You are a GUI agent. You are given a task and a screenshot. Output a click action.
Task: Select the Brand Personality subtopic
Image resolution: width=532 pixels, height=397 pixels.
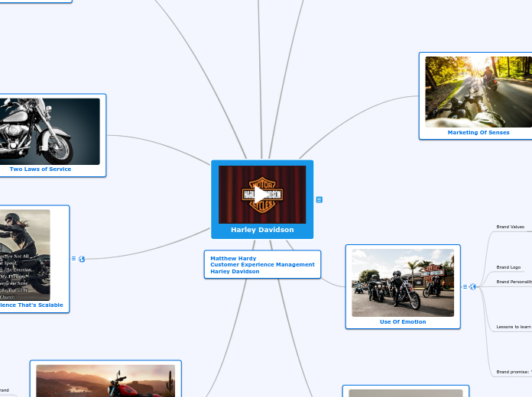(x=514, y=282)
